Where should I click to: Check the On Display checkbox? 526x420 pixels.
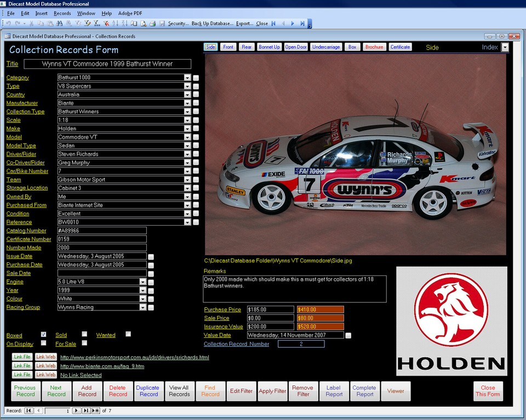(x=44, y=343)
